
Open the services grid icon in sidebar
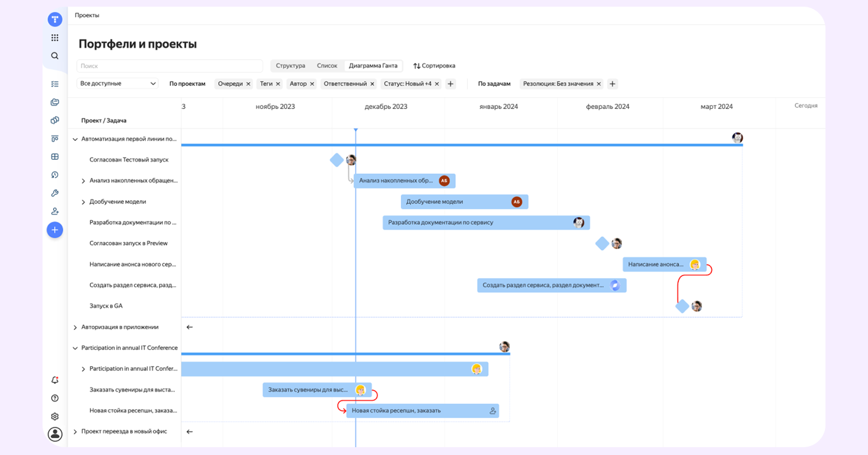pos(55,38)
